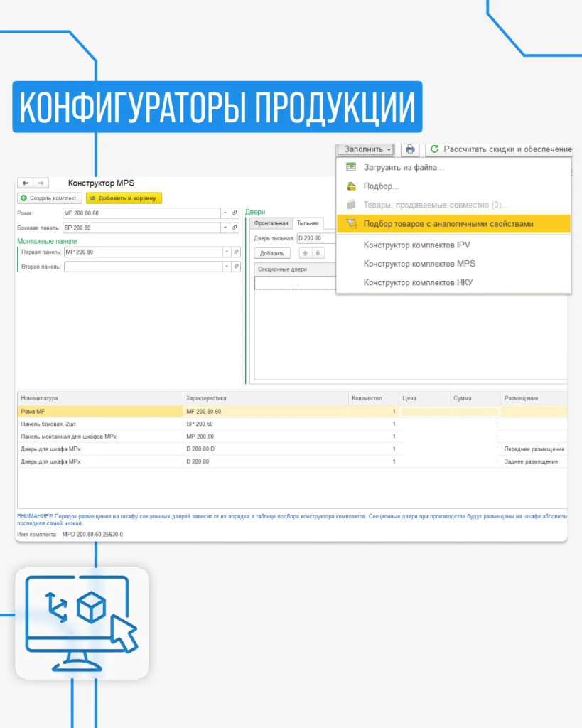Screen dimensions: 582x728
Task: Select the Рама MF table row
Action: click(99, 411)
